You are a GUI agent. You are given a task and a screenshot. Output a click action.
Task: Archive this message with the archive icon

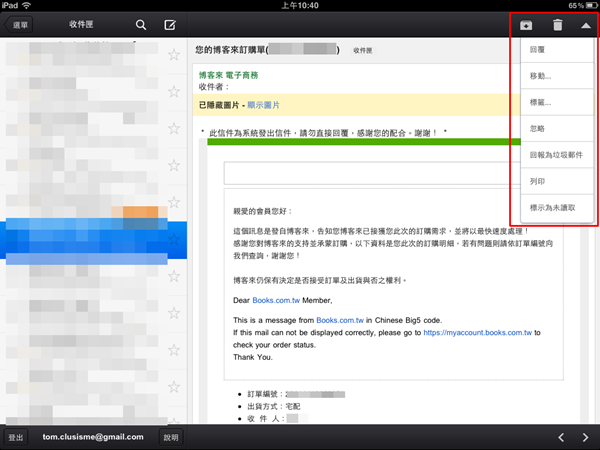[525, 24]
